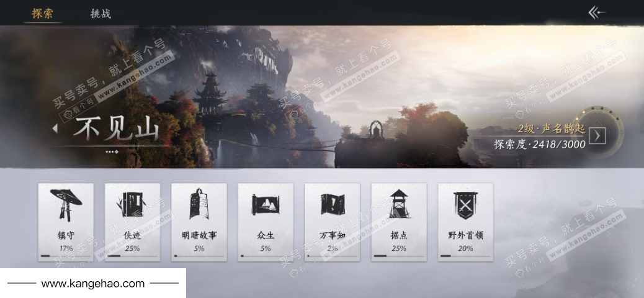644x298 pixels.
Task: Click the 万事知 card label
Action: [333, 235]
